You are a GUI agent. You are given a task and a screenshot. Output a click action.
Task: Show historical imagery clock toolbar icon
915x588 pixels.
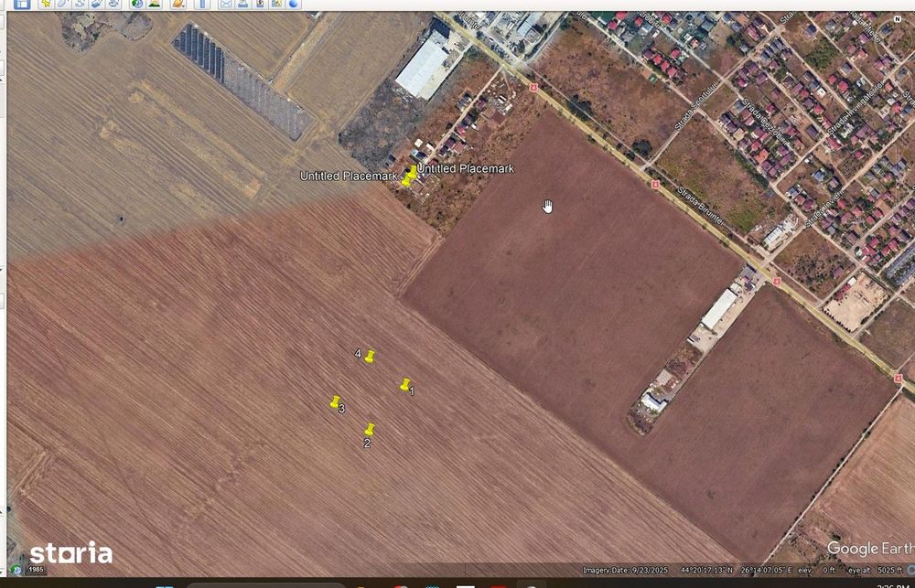pyautogui.click(x=138, y=4)
